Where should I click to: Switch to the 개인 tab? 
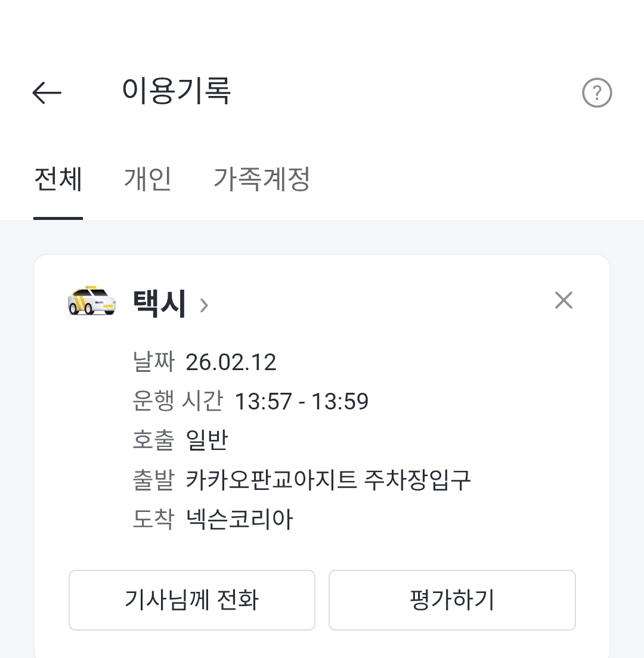pyautogui.click(x=147, y=179)
